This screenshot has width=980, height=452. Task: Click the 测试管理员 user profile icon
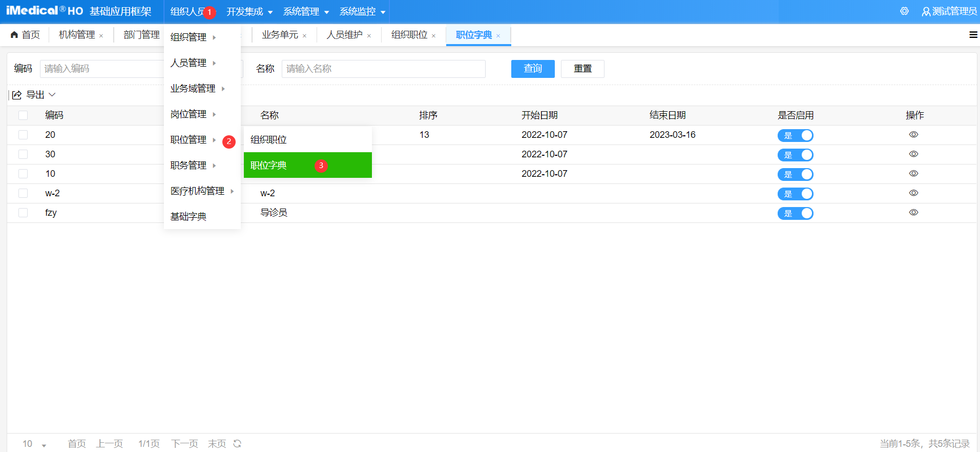[926, 12]
